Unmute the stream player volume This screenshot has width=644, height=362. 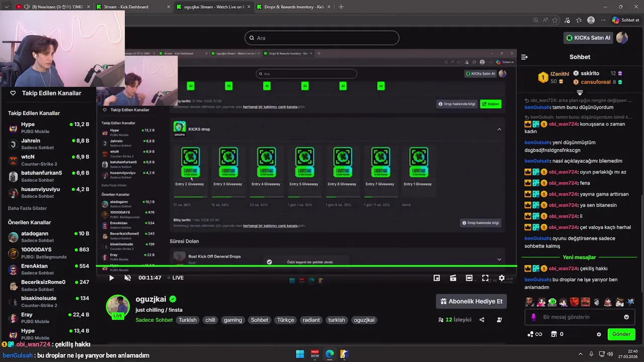pyautogui.click(x=128, y=278)
